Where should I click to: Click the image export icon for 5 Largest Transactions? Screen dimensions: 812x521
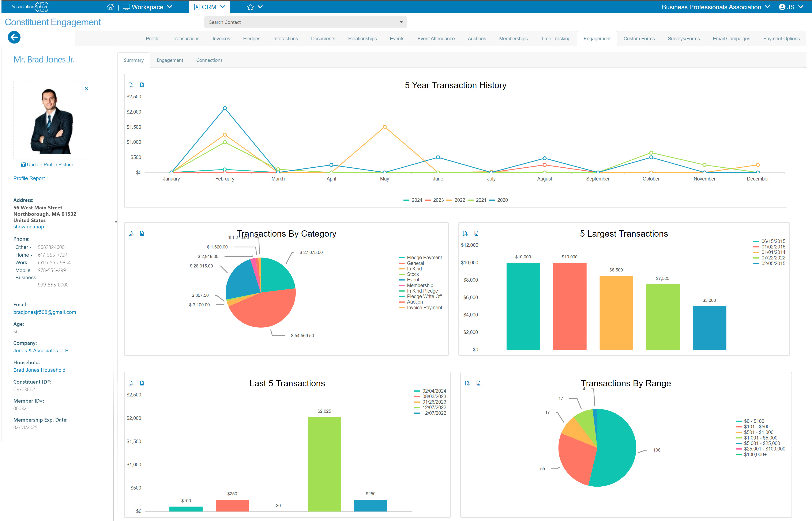click(x=477, y=234)
